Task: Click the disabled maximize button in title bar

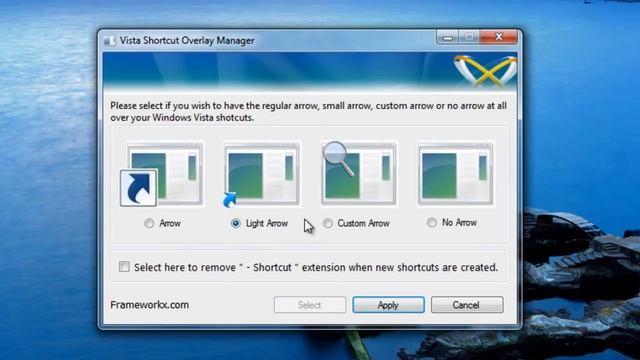Action: click(x=469, y=37)
